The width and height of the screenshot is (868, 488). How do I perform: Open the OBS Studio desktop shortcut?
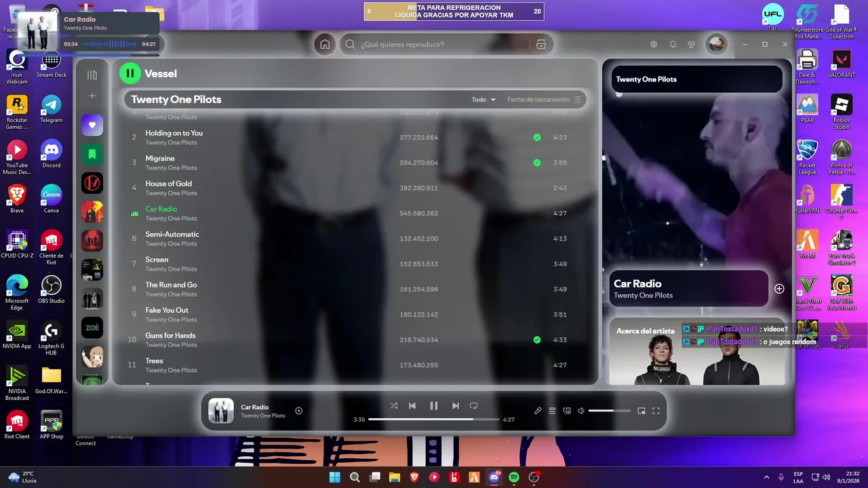(52, 290)
